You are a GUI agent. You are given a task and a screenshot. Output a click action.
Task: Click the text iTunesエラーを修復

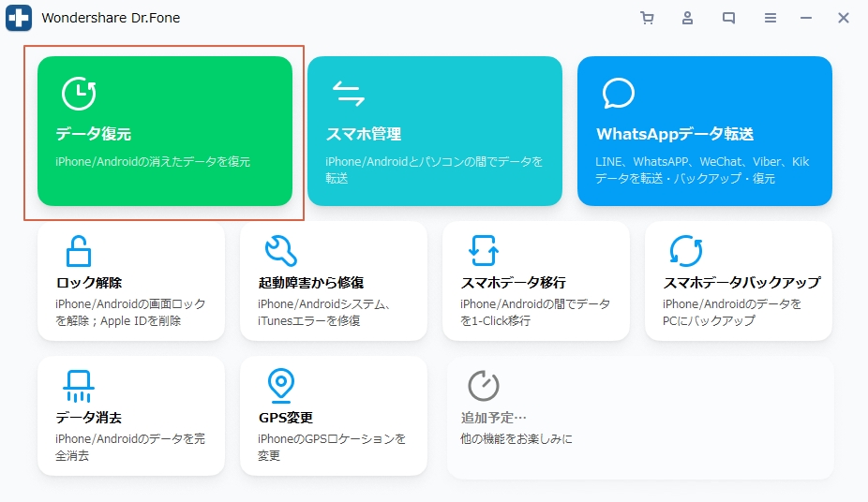pos(309,320)
